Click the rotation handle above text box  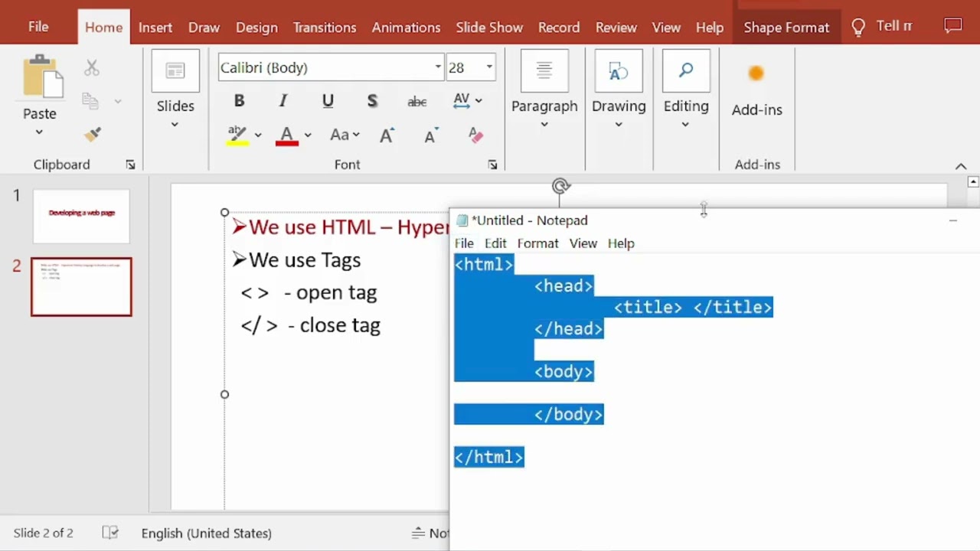[x=561, y=186]
